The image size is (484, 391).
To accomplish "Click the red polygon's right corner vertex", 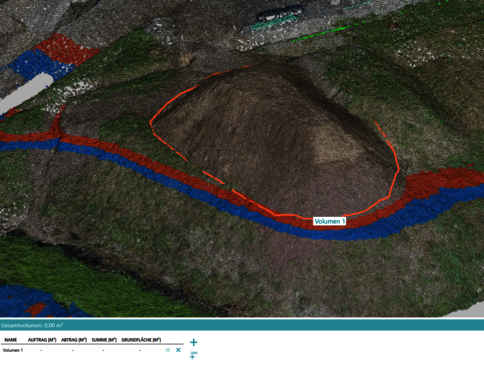I will (x=399, y=169).
